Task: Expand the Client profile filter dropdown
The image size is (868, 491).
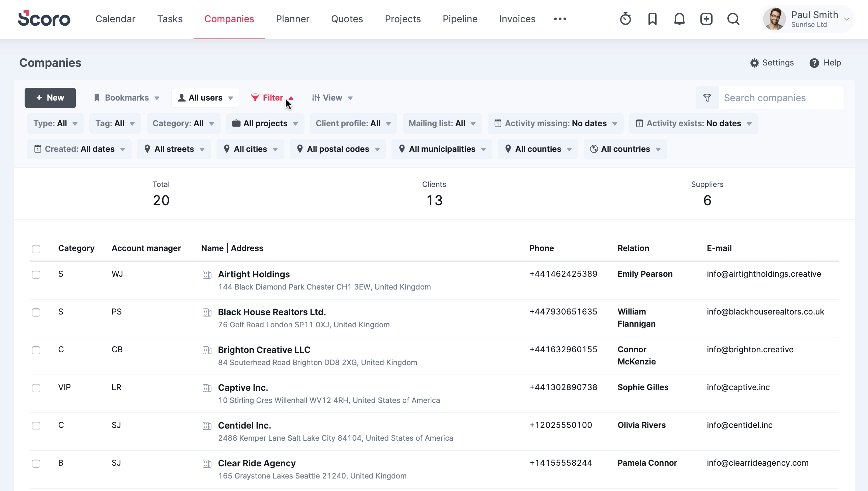Action: coord(353,124)
